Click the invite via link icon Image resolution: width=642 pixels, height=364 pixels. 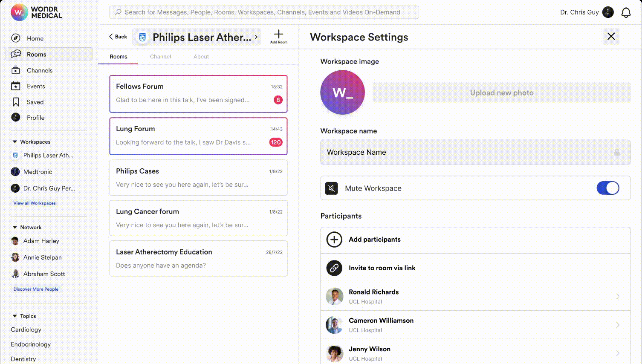(x=334, y=268)
